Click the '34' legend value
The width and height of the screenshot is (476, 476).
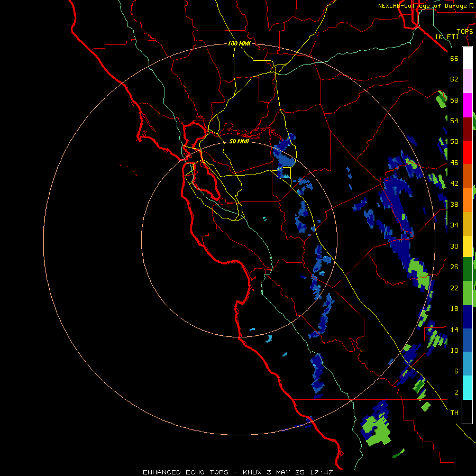[454, 225]
